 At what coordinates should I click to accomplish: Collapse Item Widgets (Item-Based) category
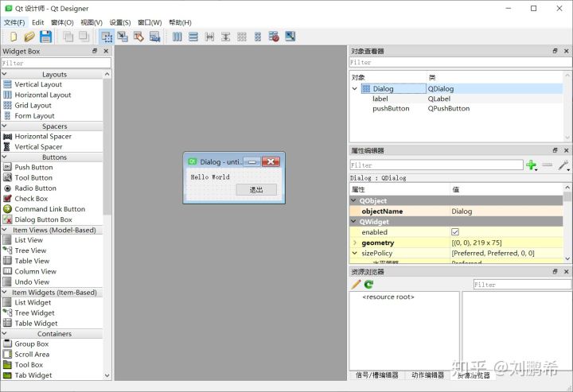pyautogui.click(x=5, y=293)
